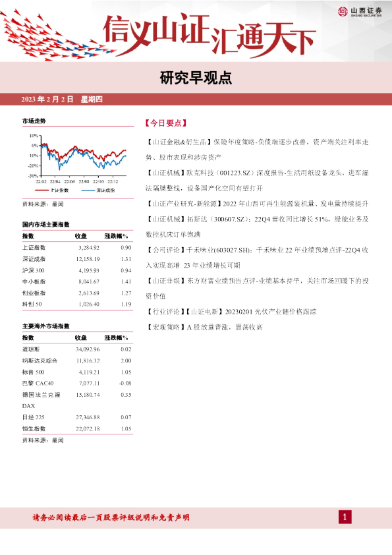Open the 光伏产业链价格跟踪 industry comment
Viewport: 392px width, 555px height.
(231, 312)
